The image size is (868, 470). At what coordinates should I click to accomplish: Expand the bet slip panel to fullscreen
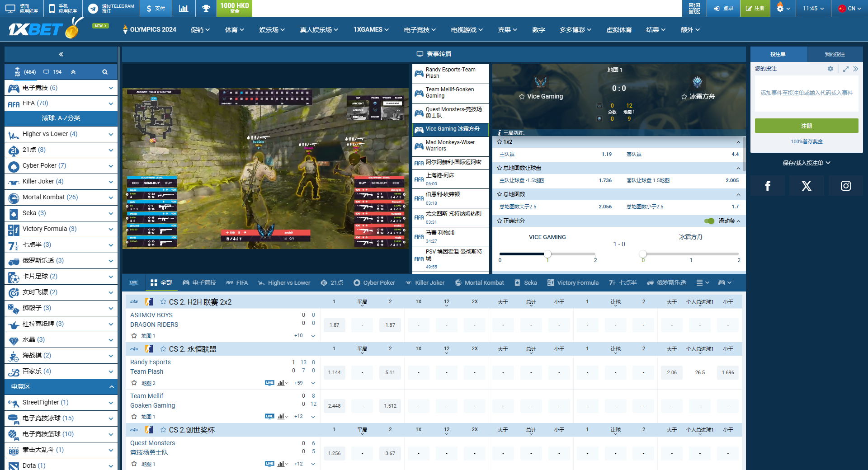(x=846, y=69)
